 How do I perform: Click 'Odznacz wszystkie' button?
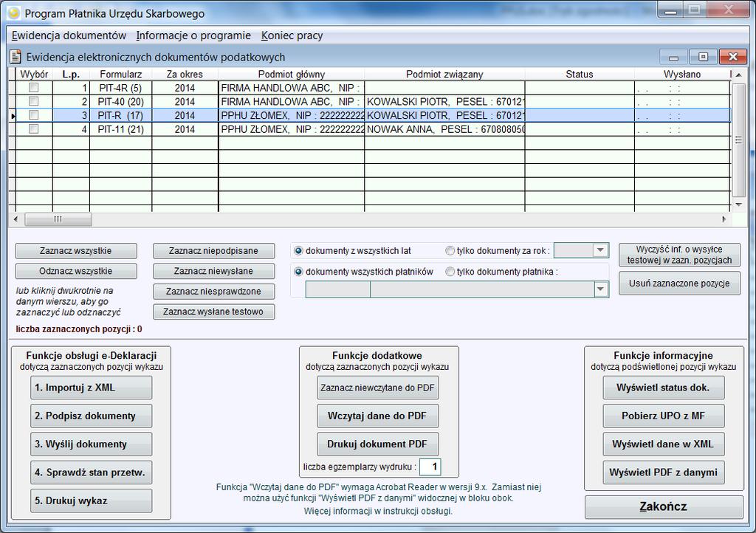pyautogui.click(x=76, y=271)
